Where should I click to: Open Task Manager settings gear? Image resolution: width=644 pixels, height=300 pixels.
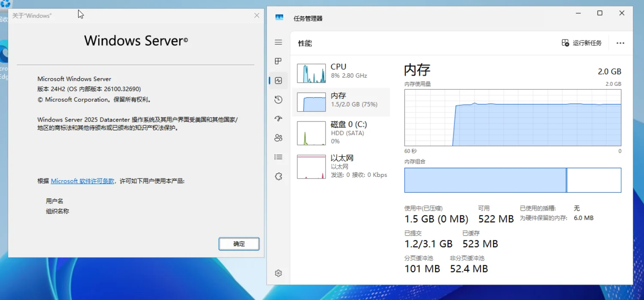pyautogui.click(x=278, y=273)
